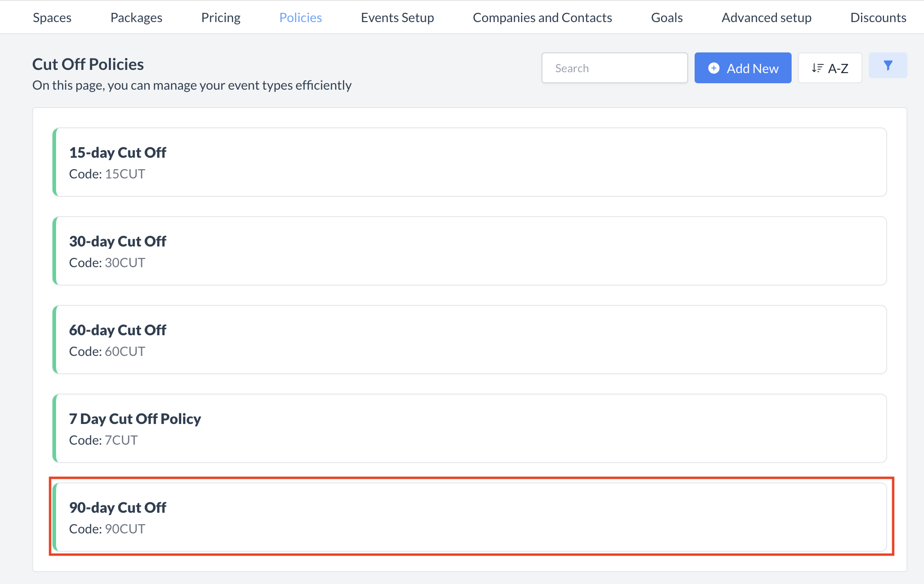Click the filter funnel icon
The width and height of the screenshot is (924, 584).
click(x=888, y=65)
